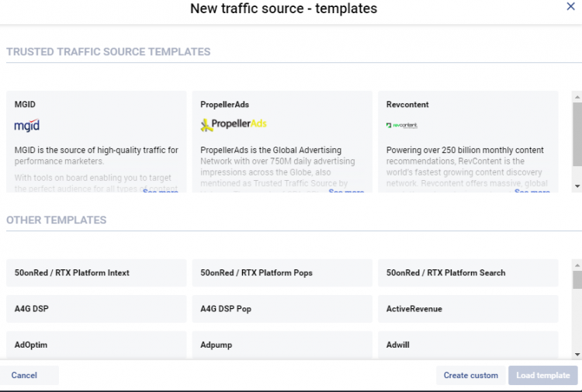Click the mgid logo image
The height and width of the screenshot is (392, 582).
point(26,126)
